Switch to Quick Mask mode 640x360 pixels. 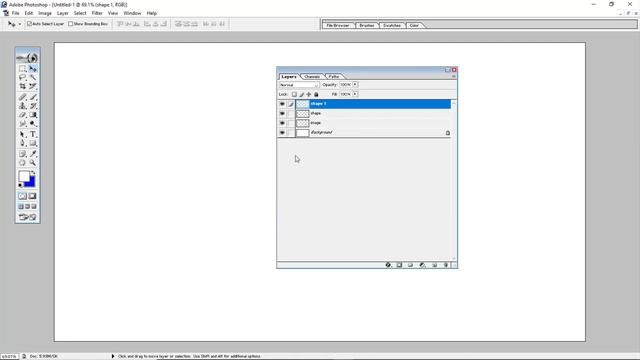click(33, 196)
